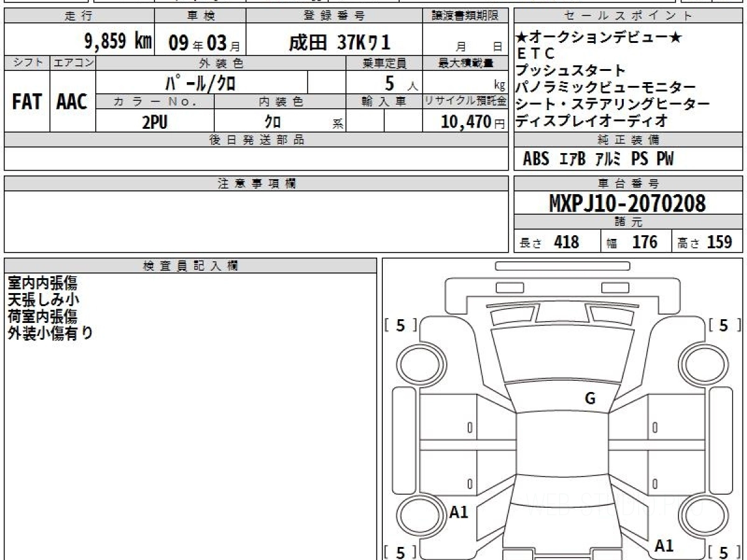Click the AAC air conditioner cell
The width and height of the screenshot is (747, 560).
point(72,102)
